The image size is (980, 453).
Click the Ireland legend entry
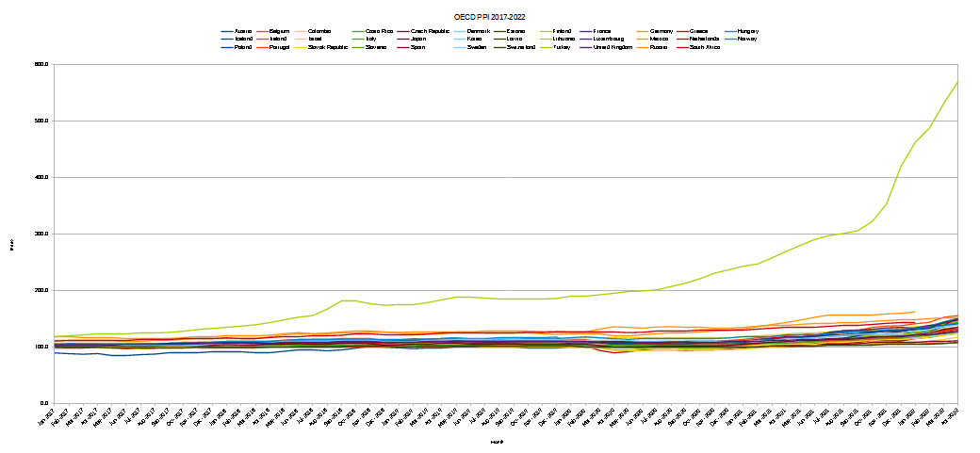click(x=279, y=39)
